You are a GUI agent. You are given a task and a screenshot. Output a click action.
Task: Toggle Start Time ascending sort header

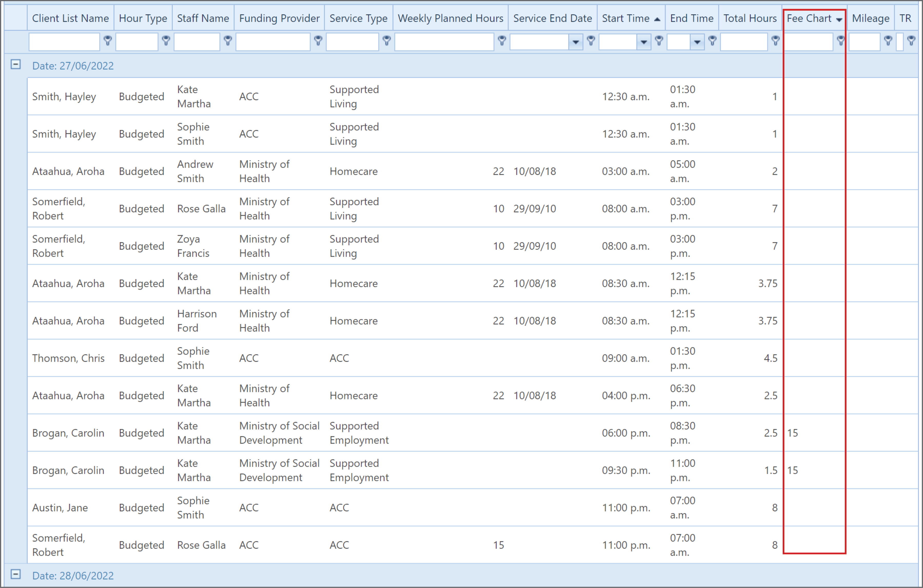tap(631, 18)
